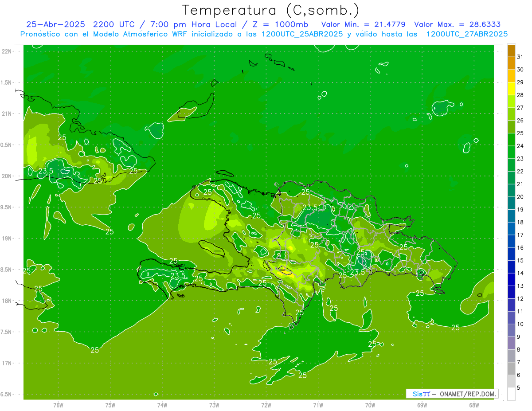Click the "72W" longitude axis label
The height and width of the screenshot is (411, 532).
pyautogui.click(x=266, y=405)
